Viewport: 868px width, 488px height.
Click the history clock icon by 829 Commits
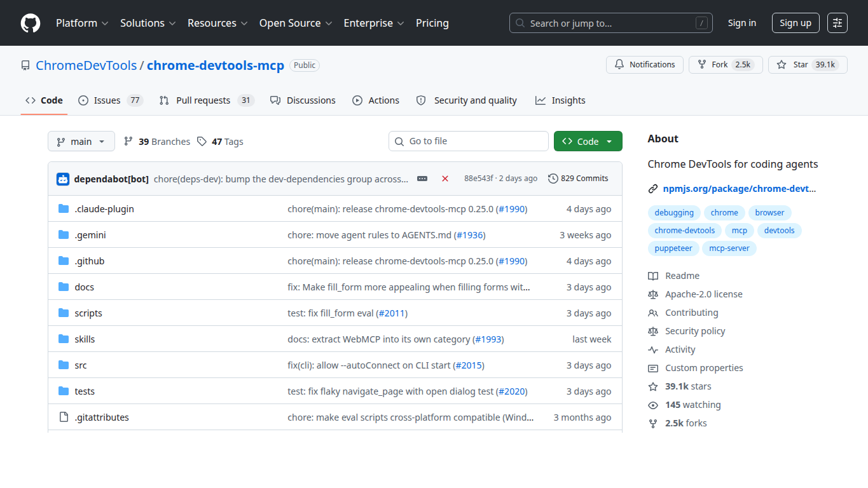coord(553,179)
